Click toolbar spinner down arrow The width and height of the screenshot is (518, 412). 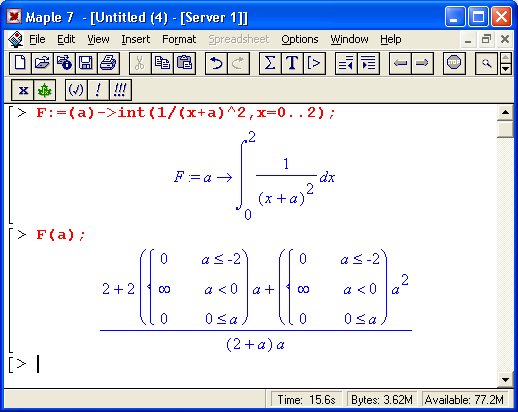(x=506, y=69)
